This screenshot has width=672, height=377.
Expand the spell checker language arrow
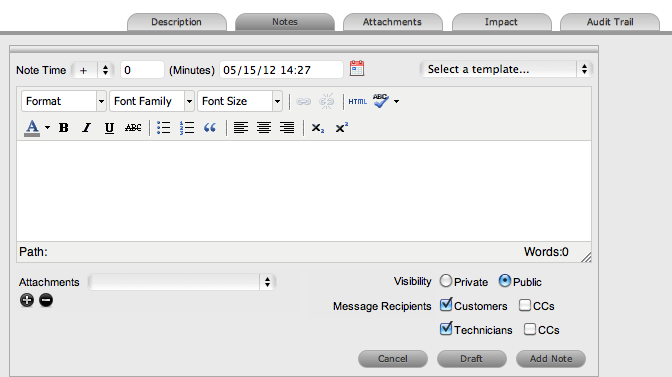tap(396, 102)
